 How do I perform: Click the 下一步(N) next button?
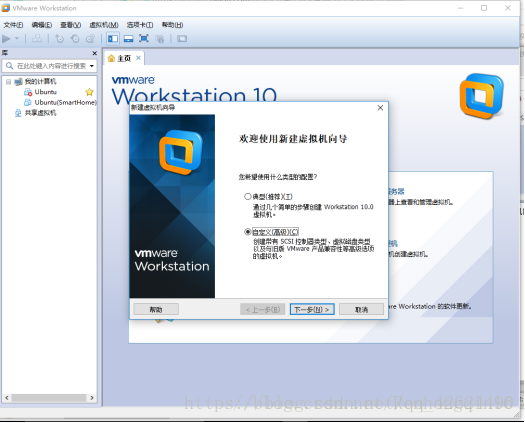pos(312,309)
